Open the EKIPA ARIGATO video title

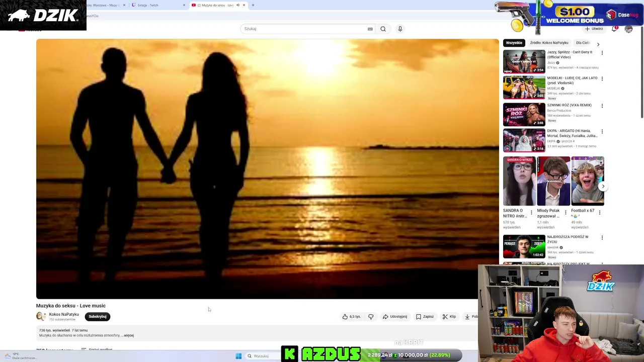point(572,133)
